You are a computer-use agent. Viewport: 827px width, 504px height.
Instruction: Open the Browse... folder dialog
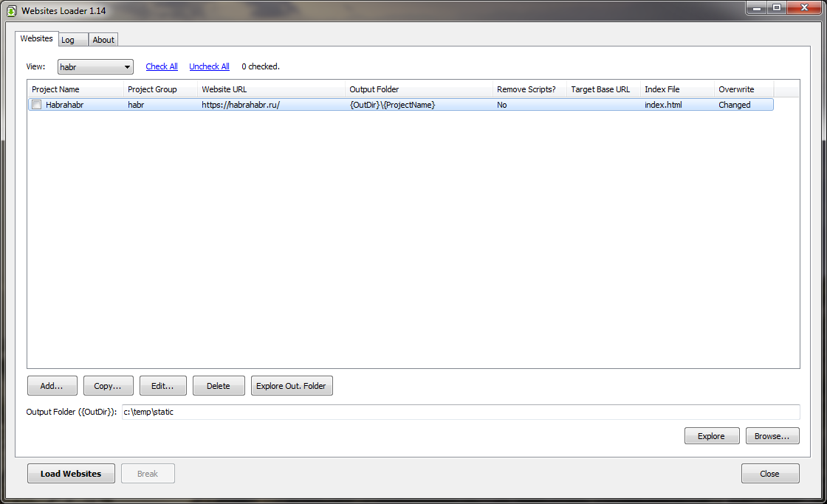(x=772, y=436)
